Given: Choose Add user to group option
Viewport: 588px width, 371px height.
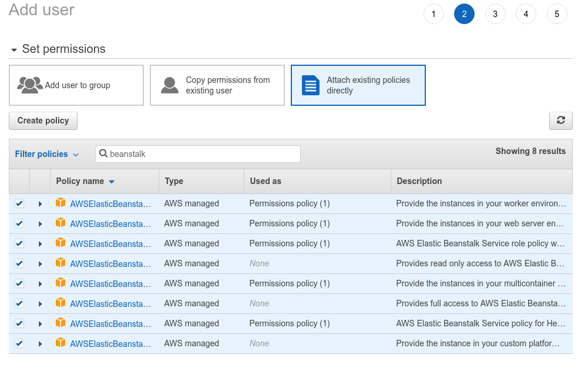Looking at the screenshot, I should coord(76,85).
